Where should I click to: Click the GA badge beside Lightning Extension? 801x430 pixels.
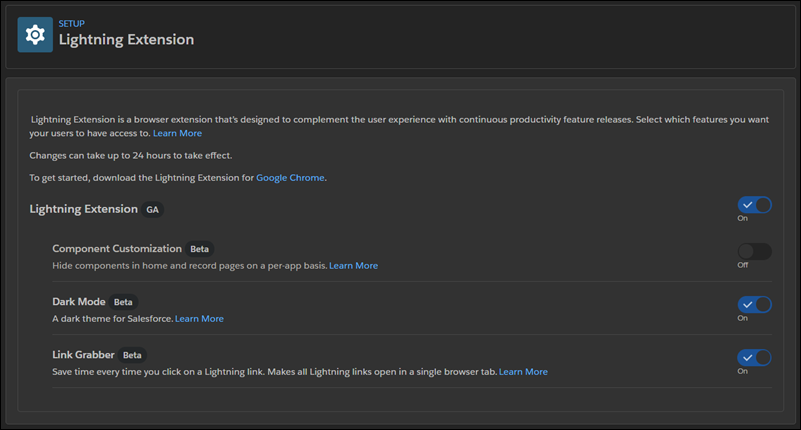[x=152, y=209]
